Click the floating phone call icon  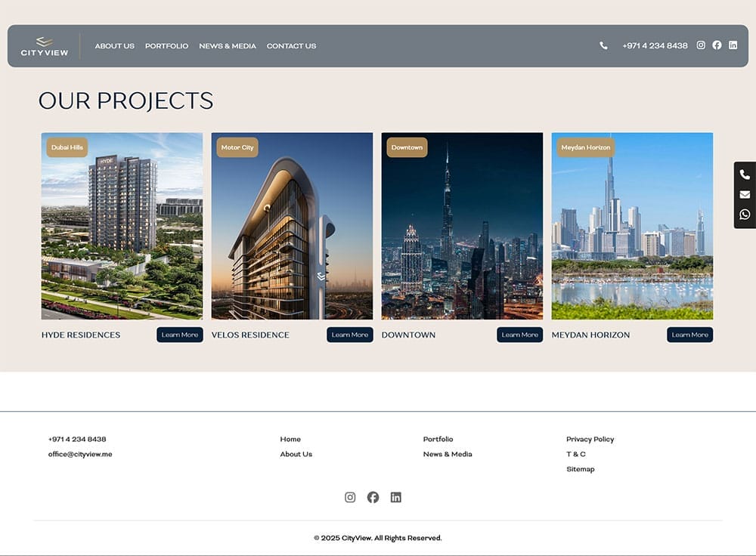point(745,175)
